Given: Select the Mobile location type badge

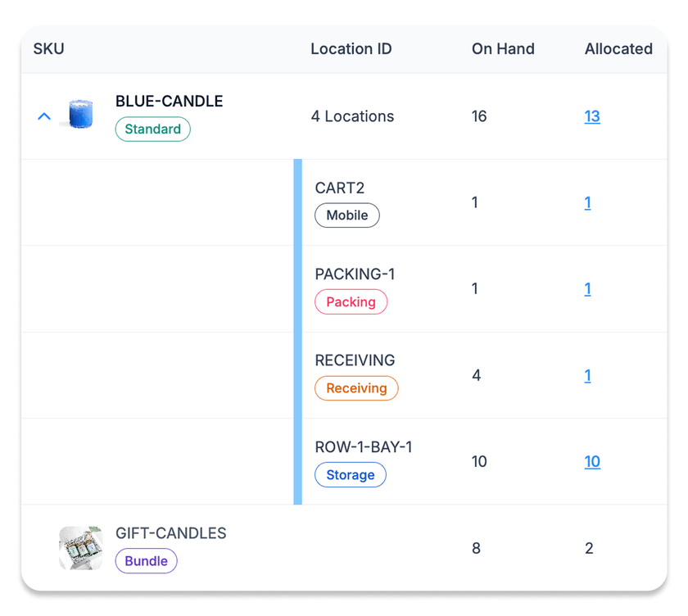Looking at the screenshot, I should coord(346,215).
